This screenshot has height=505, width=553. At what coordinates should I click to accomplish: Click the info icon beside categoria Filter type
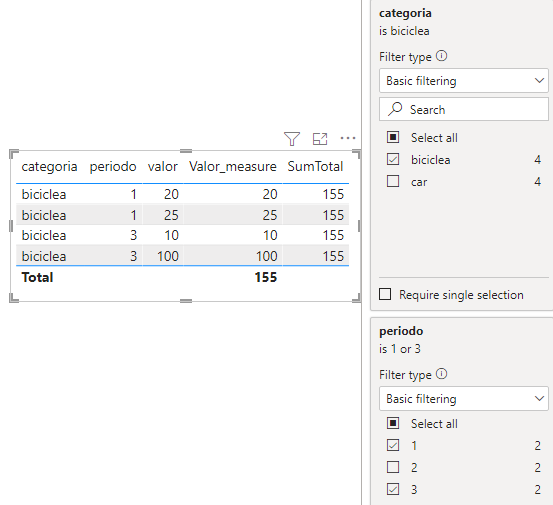(442, 56)
